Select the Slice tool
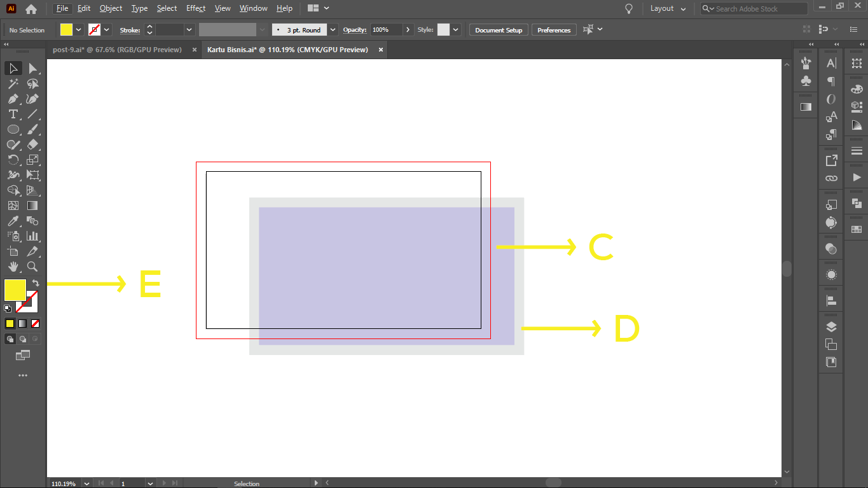 [x=33, y=251]
